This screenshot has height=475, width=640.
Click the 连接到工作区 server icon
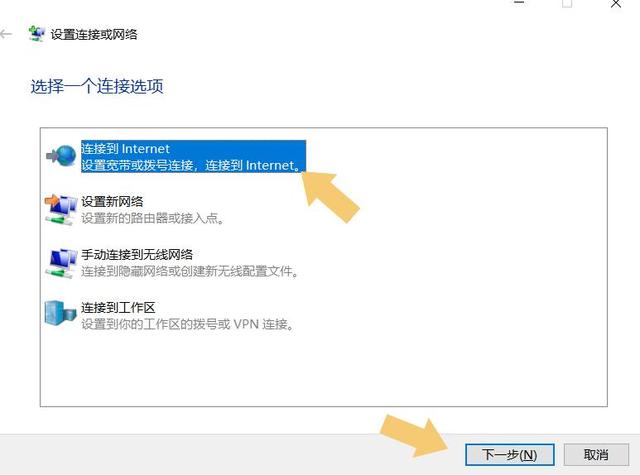60,313
